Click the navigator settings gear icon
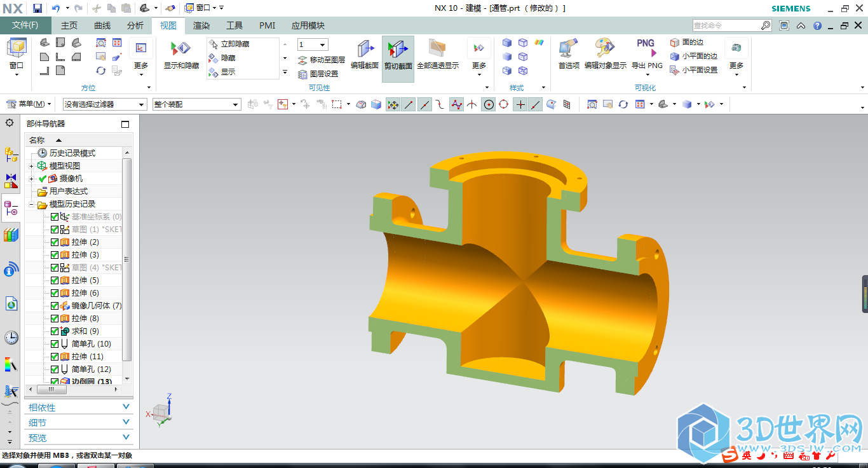The width and height of the screenshot is (868, 468). point(10,123)
